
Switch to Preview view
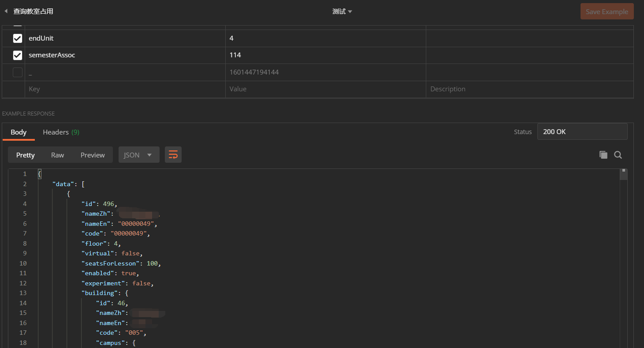pos(93,155)
